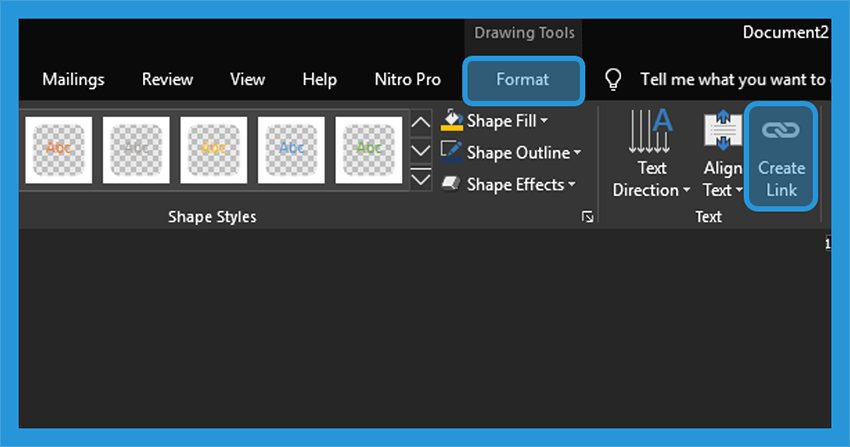Move the shape styles gallery up one row

[x=421, y=124]
